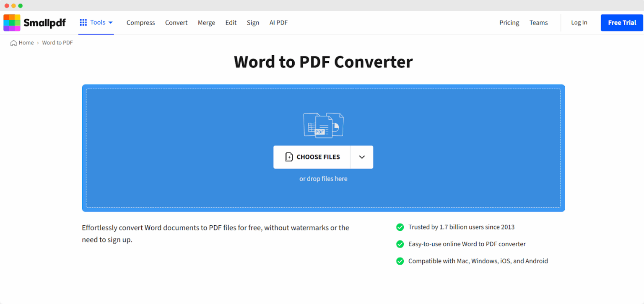Open the Tools dropdown arrow
The width and height of the screenshot is (644, 304).
[111, 22]
